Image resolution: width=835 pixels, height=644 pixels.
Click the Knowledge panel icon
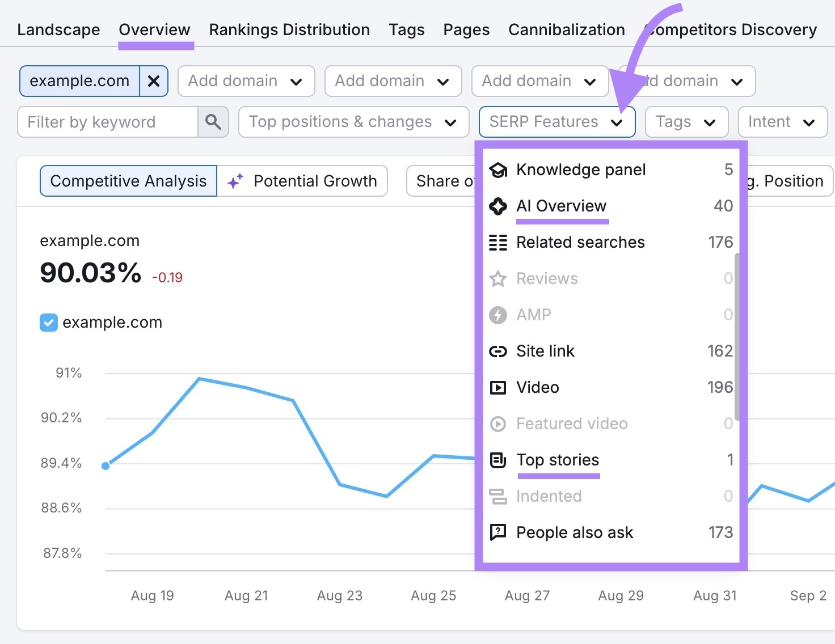[x=498, y=169]
